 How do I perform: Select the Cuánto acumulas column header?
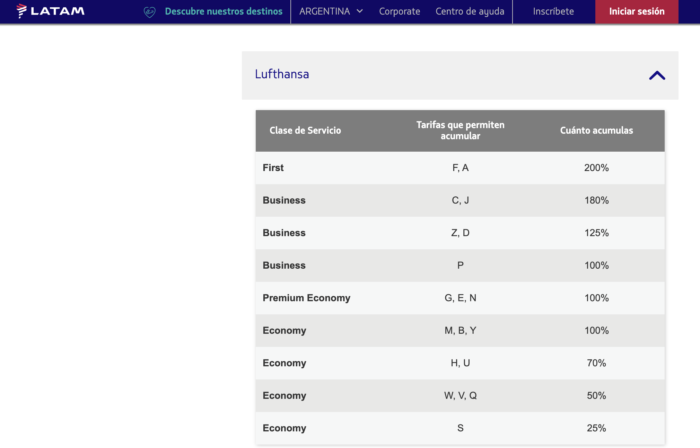596,130
